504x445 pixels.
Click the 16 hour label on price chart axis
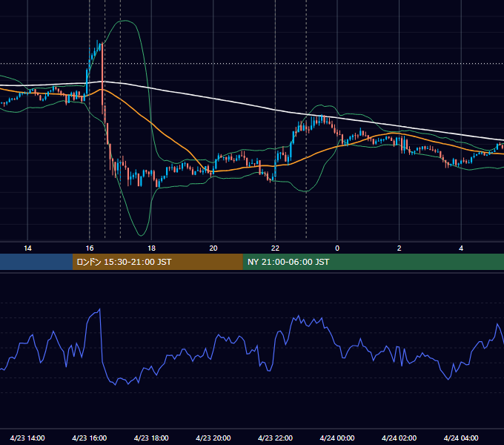tap(90, 248)
